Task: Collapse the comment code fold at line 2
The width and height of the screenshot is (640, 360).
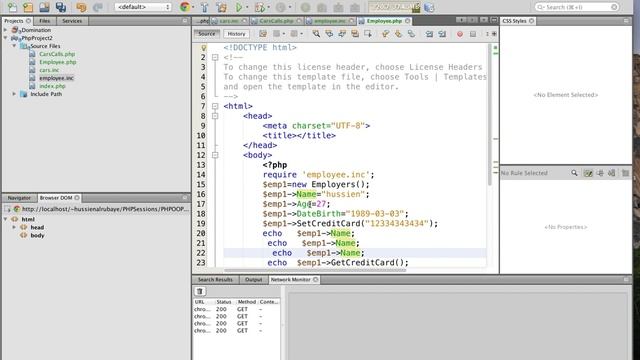Action: [x=215, y=58]
